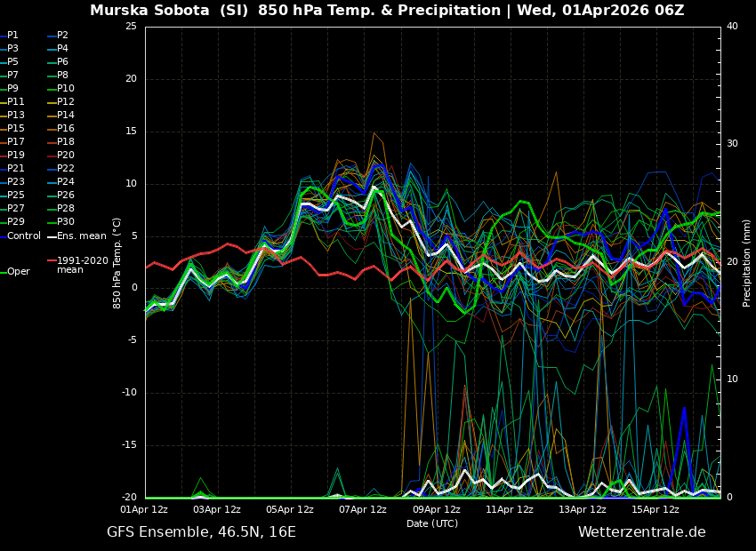Screen dimensions: 756x551
Task: Click the P13 legend label
Action: click(x=16, y=116)
